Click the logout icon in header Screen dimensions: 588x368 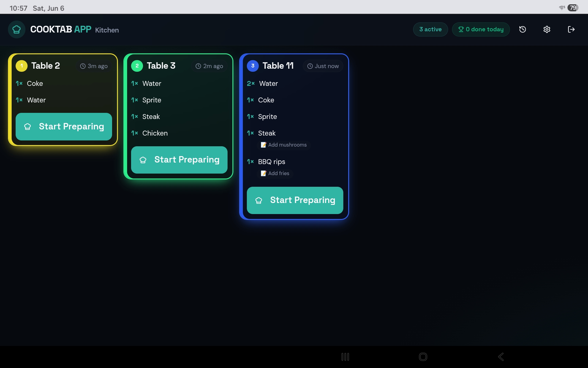[571, 29]
